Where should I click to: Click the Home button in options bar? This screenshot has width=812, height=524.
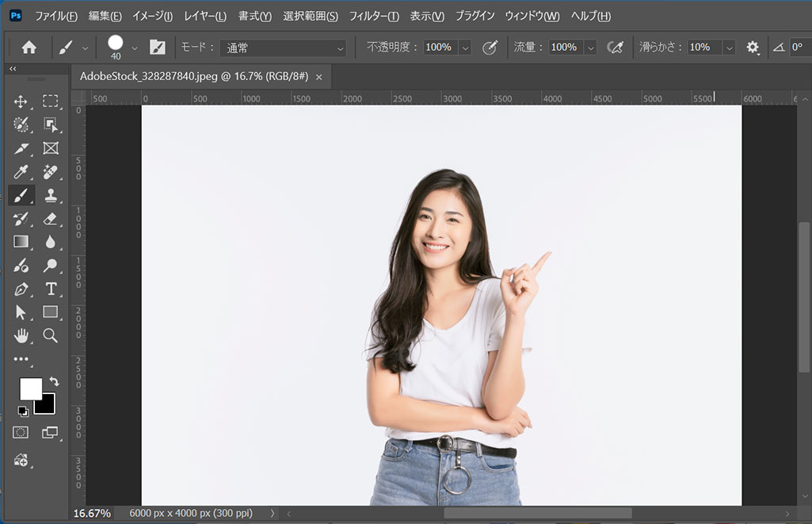[29, 48]
